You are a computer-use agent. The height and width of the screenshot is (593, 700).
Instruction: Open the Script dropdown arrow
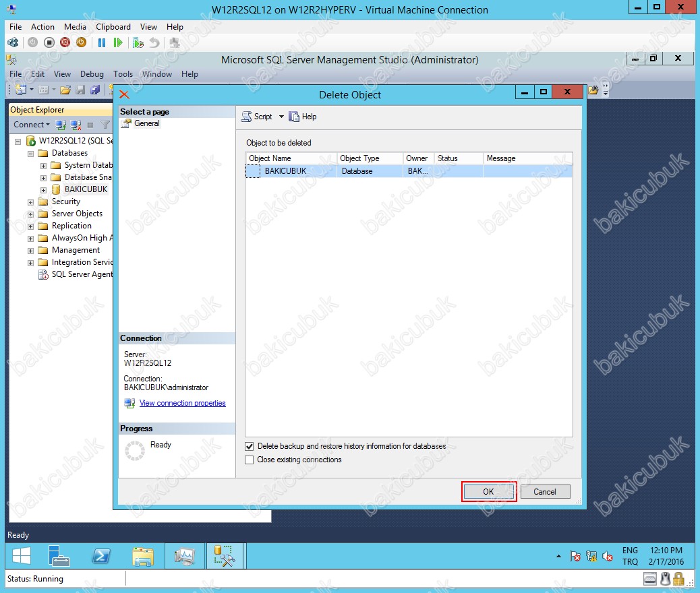(281, 117)
